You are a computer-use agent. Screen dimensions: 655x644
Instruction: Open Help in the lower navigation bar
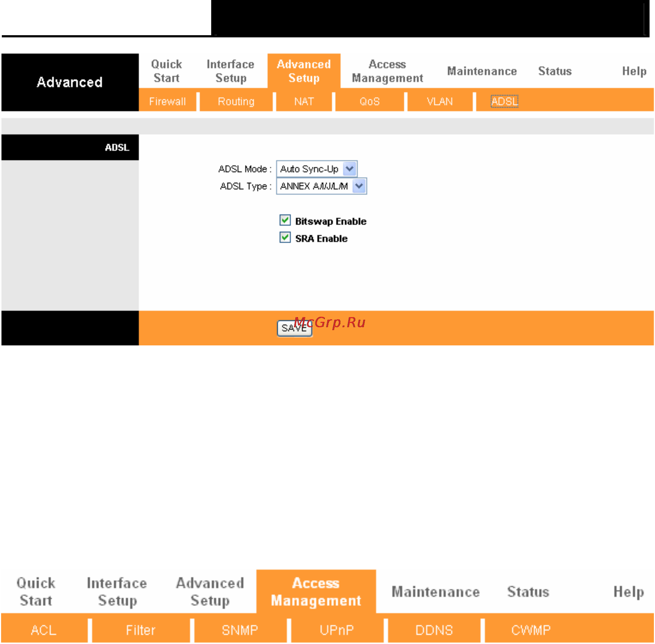coord(629,592)
